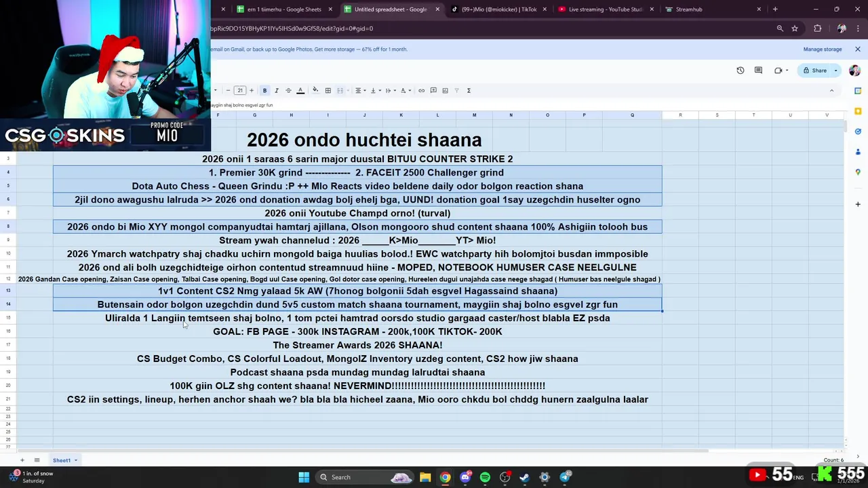The height and width of the screenshot is (488, 868).
Task: Dismiss the storage notification banner
Action: tap(857, 49)
